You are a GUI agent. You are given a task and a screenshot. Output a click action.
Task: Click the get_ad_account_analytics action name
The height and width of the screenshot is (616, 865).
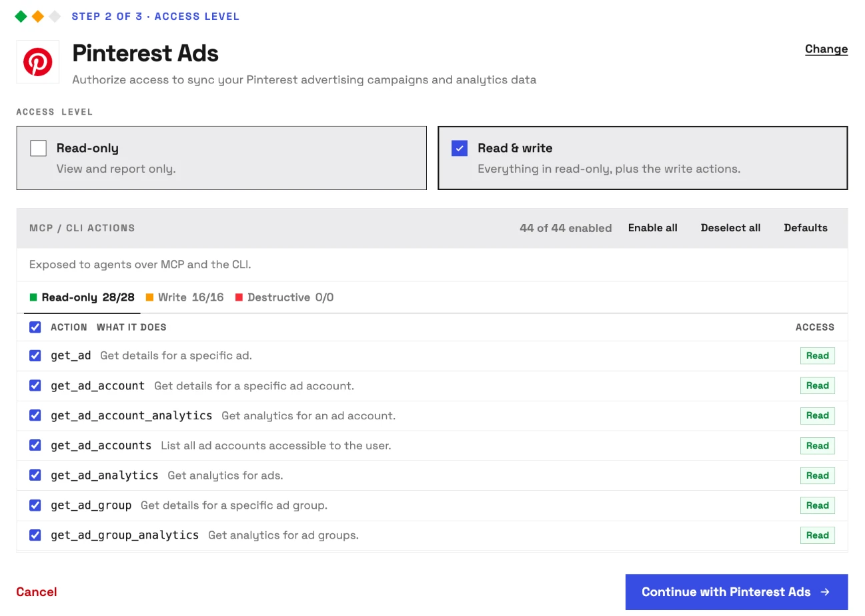click(131, 415)
